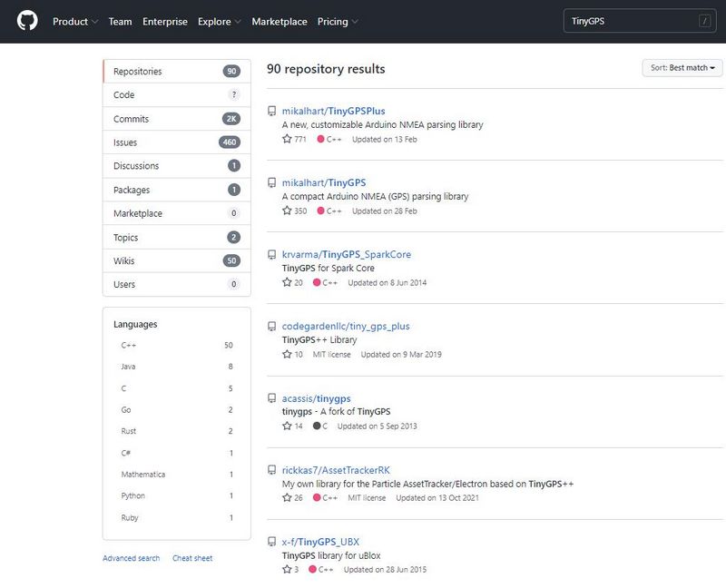Click the slash shortcut icon in search box
Screen dimensions: 726x588
(x=704, y=21)
